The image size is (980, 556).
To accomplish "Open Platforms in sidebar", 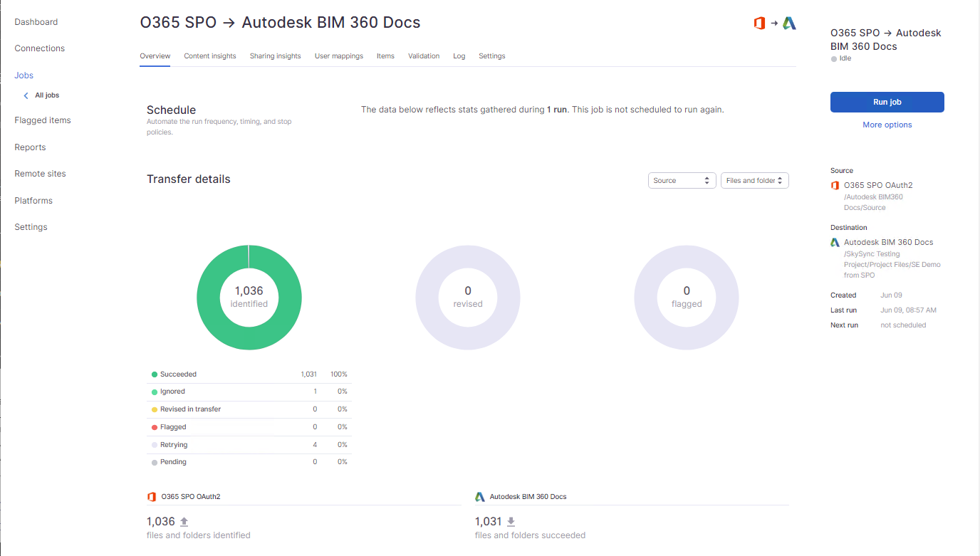I will pos(33,201).
